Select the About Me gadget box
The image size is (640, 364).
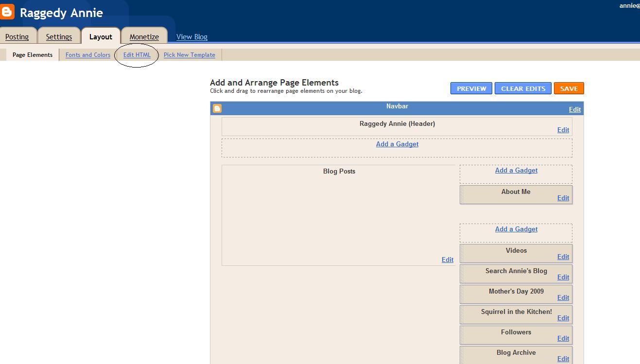point(516,194)
